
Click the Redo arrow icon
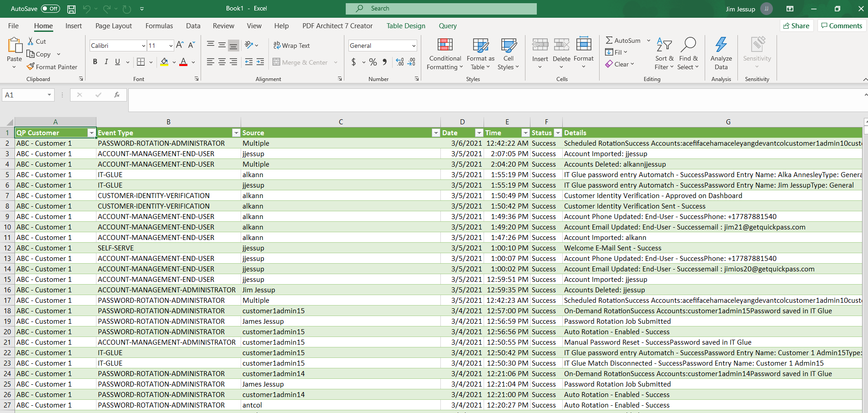click(x=107, y=9)
